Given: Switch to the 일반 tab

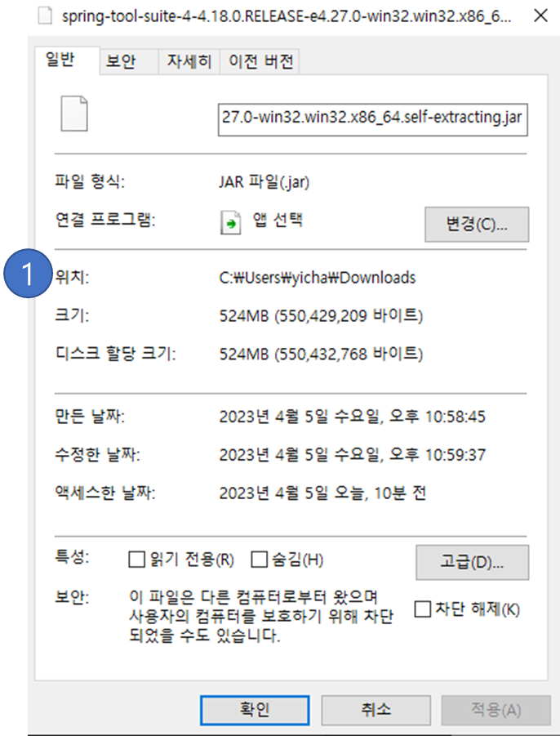Looking at the screenshot, I should [67, 60].
